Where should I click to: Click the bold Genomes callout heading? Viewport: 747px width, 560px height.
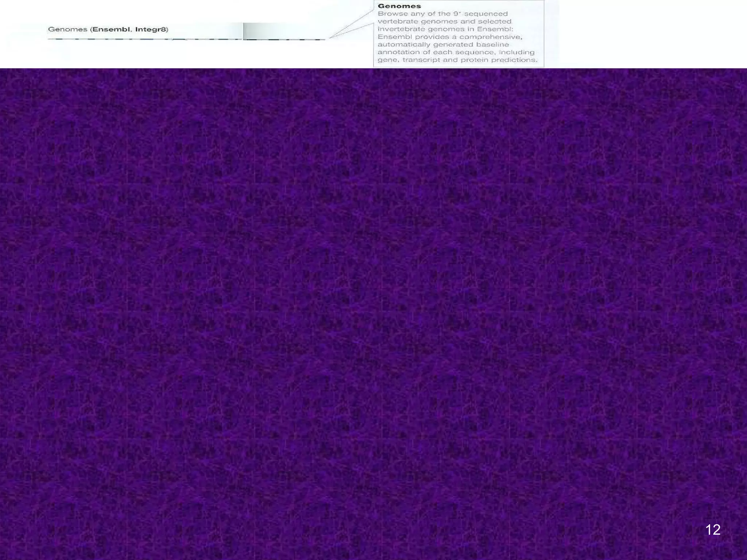399,6
